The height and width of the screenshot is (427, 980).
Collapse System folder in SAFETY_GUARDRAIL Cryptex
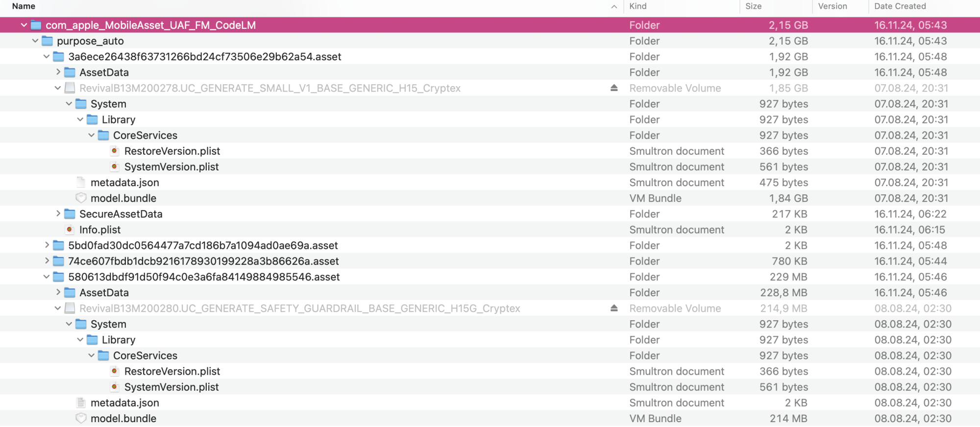[x=69, y=324]
